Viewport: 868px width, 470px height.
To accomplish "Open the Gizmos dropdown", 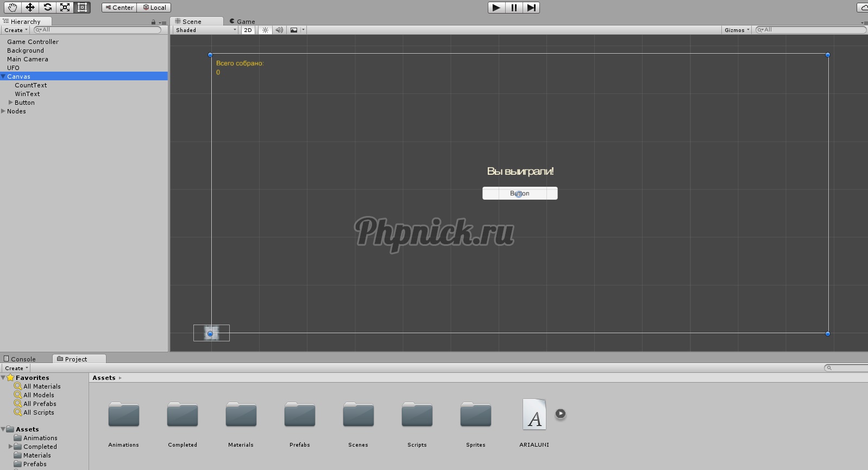I will 737,30.
